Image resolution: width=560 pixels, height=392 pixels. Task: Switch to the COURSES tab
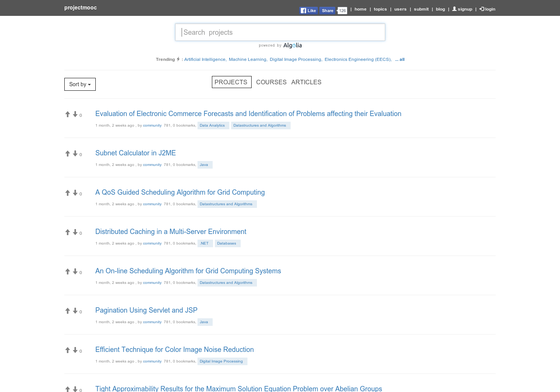pos(271,82)
